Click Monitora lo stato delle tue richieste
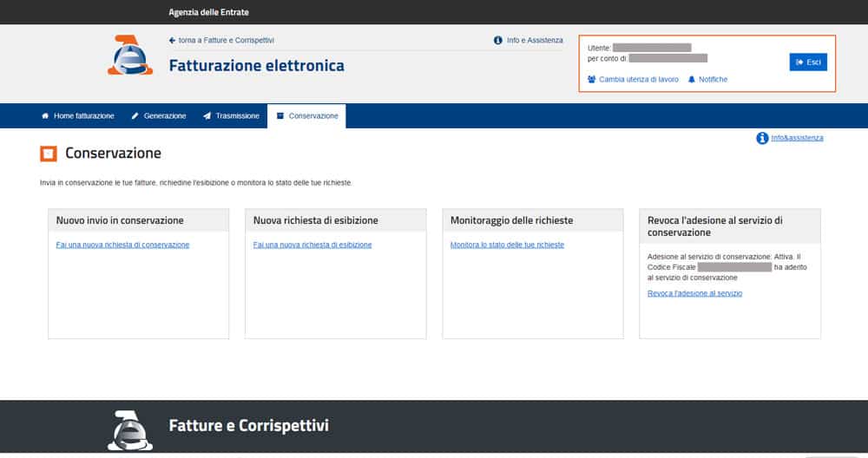The width and height of the screenshot is (868, 458). click(507, 245)
